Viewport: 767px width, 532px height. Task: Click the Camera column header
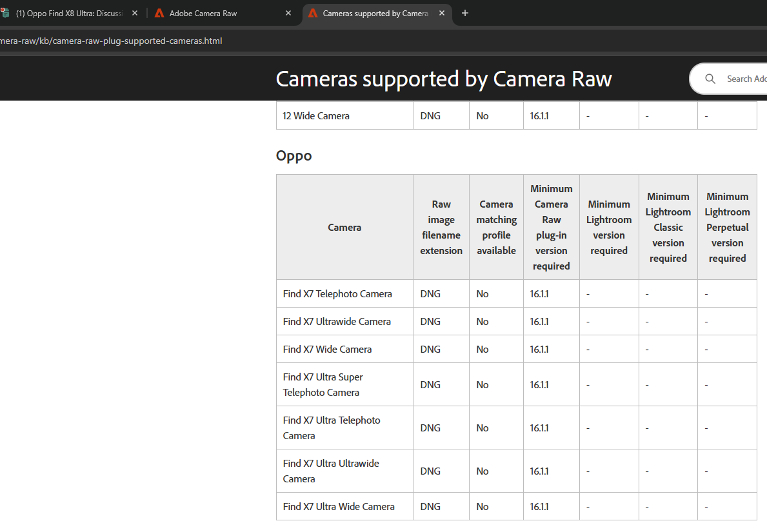tap(344, 228)
